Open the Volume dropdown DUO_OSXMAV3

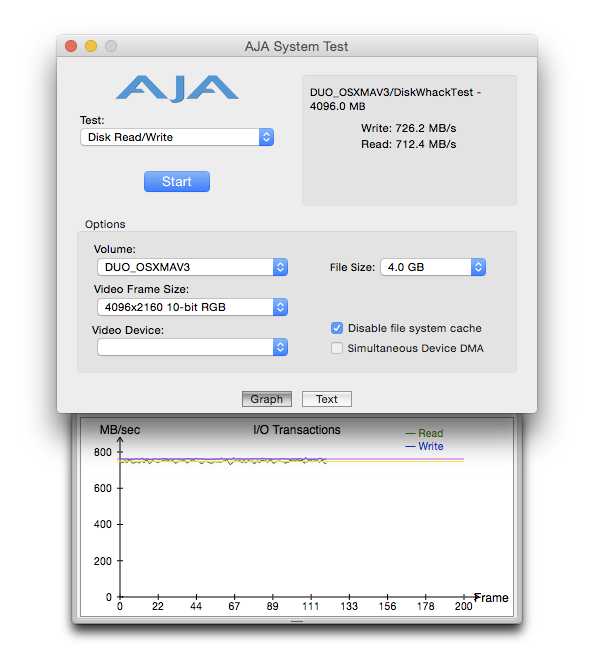[193, 267]
